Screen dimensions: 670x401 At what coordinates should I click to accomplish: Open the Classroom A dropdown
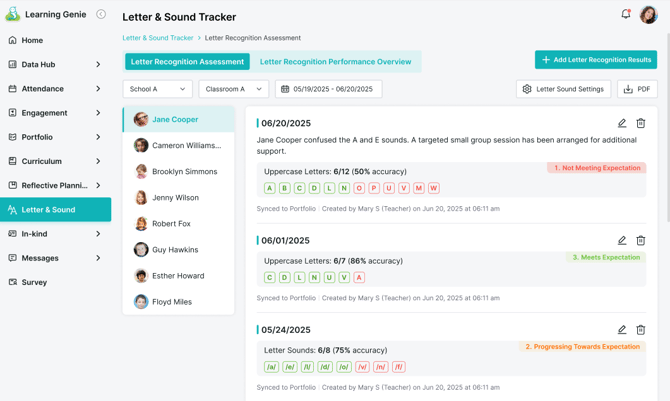[x=233, y=89]
